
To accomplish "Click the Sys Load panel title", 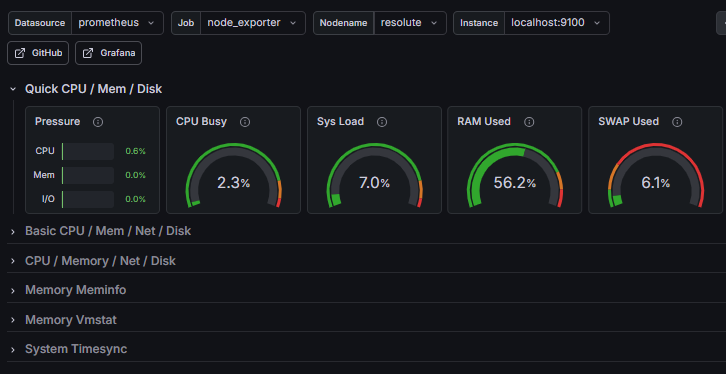I will point(340,122).
